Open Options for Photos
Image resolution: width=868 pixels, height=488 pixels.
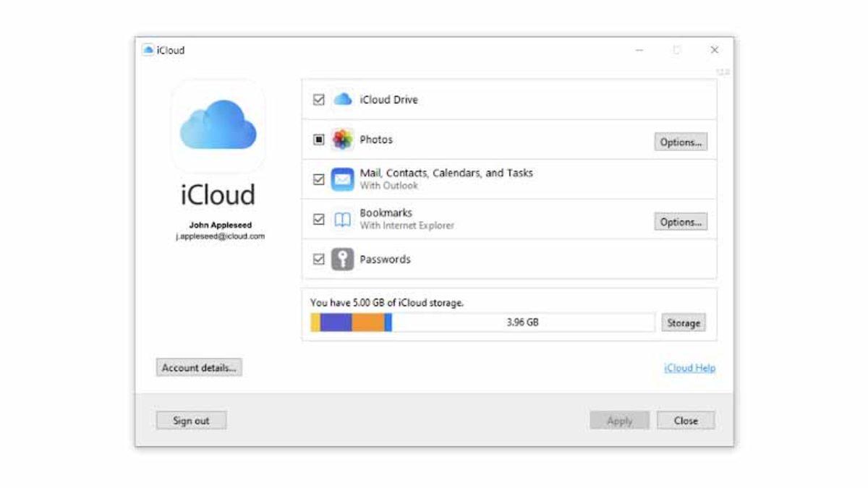680,142
